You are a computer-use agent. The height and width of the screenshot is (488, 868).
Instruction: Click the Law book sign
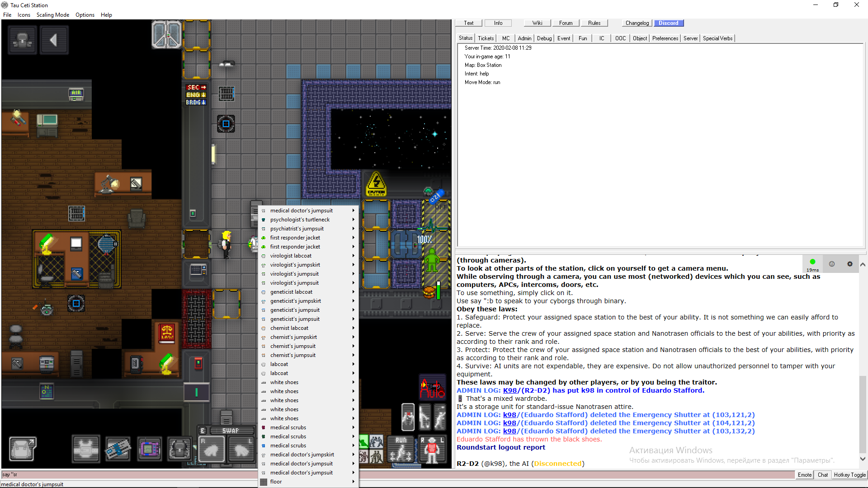pyautogui.click(x=167, y=333)
